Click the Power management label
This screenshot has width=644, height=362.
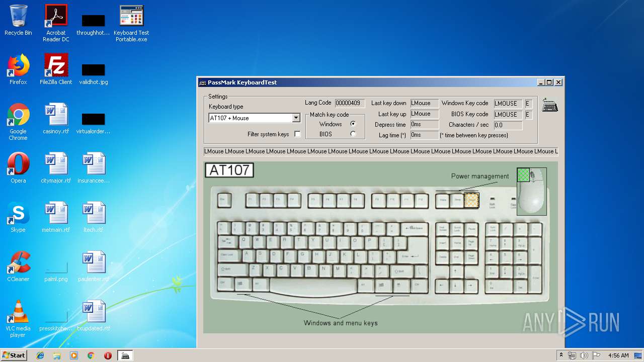click(480, 176)
